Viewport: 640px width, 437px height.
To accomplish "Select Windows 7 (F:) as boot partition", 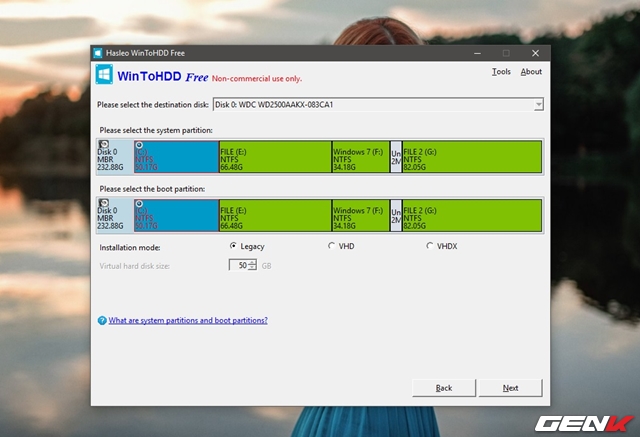I will (361, 215).
